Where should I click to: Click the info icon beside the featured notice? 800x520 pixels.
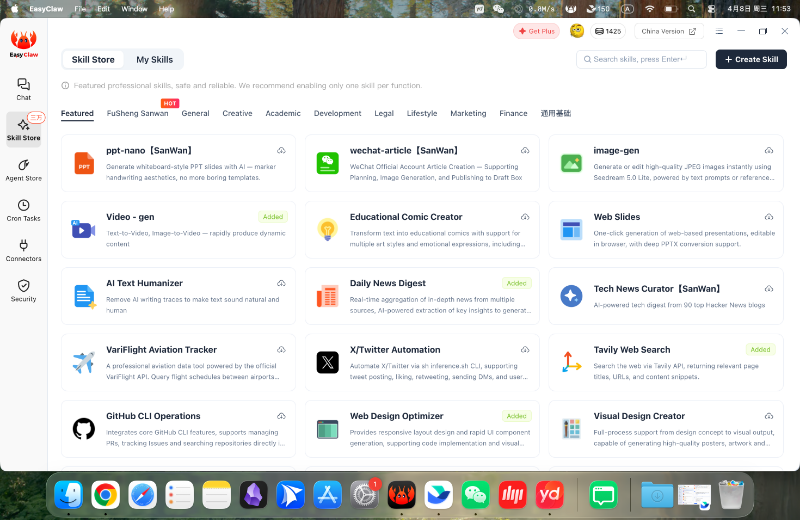tap(65, 86)
